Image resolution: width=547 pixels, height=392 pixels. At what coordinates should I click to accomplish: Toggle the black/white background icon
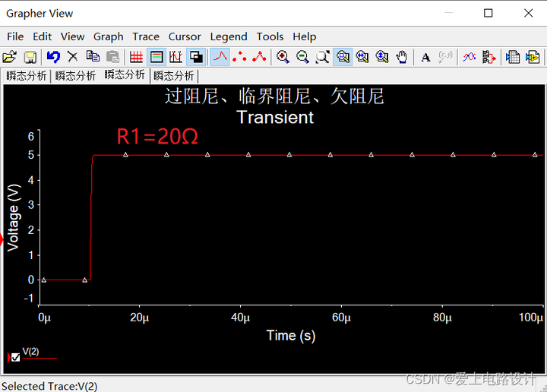point(196,57)
